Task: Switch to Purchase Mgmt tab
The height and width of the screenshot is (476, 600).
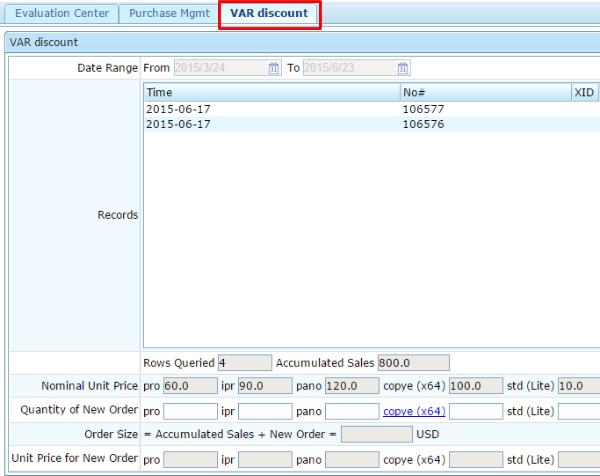Action: (x=169, y=13)
